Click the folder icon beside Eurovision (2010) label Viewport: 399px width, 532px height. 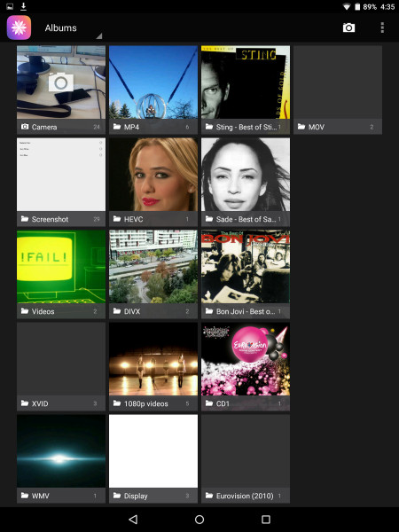[x=209, y=496]
